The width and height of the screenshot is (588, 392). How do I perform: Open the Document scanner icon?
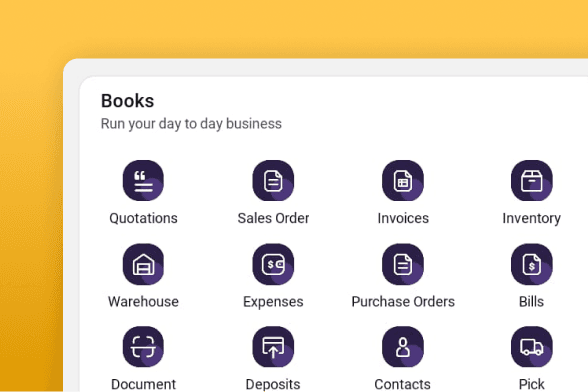[143, 347]
